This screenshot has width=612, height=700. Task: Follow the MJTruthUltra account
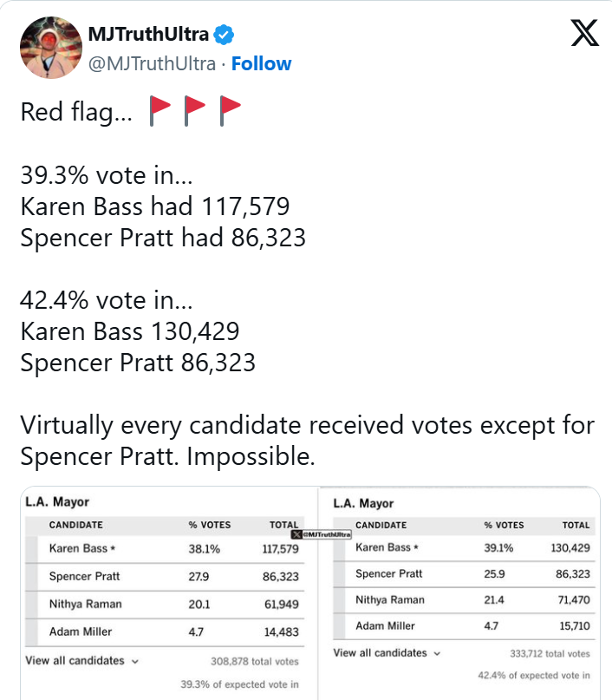tap(262, 64)
